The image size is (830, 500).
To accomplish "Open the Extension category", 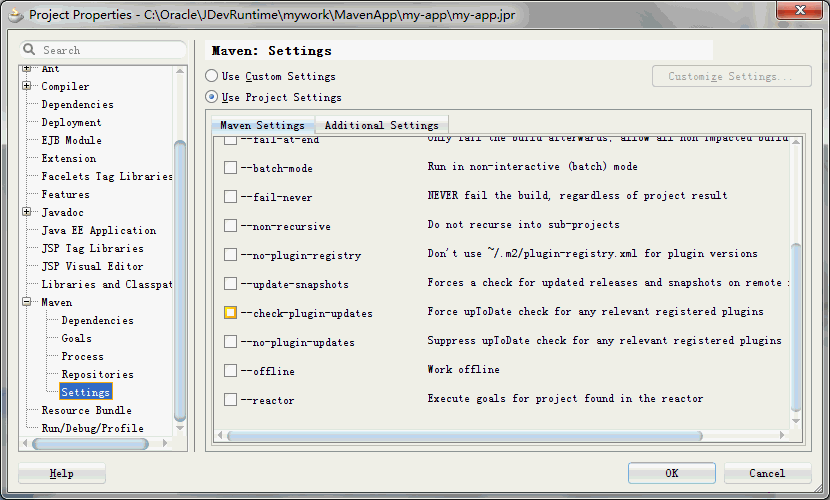I will coord(68,158).
